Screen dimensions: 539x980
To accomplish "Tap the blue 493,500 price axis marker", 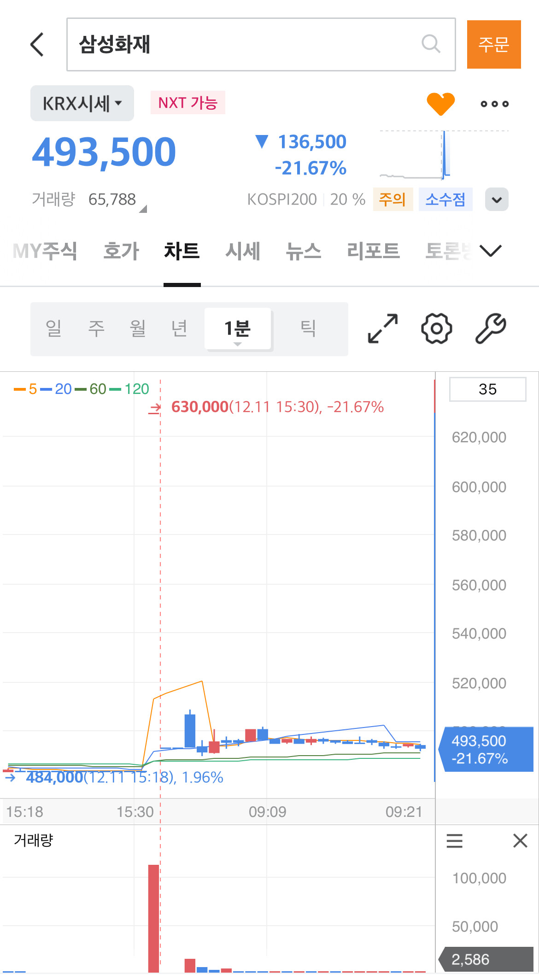I will point(486,750).
